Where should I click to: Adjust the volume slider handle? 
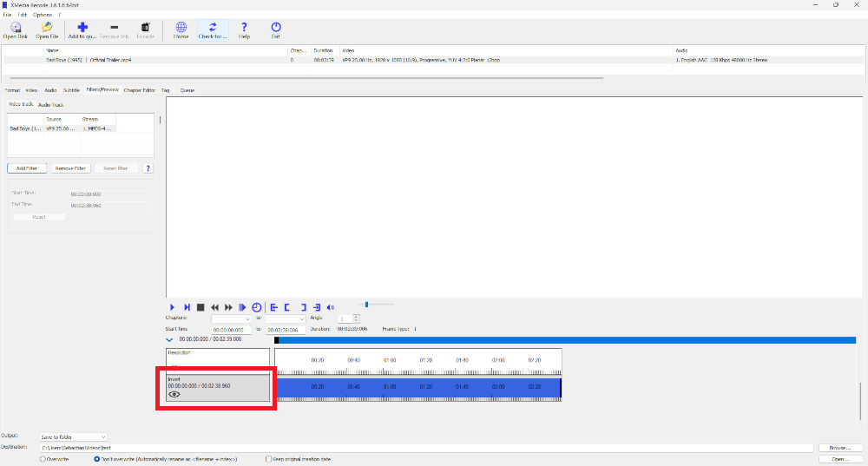point(367,305)
